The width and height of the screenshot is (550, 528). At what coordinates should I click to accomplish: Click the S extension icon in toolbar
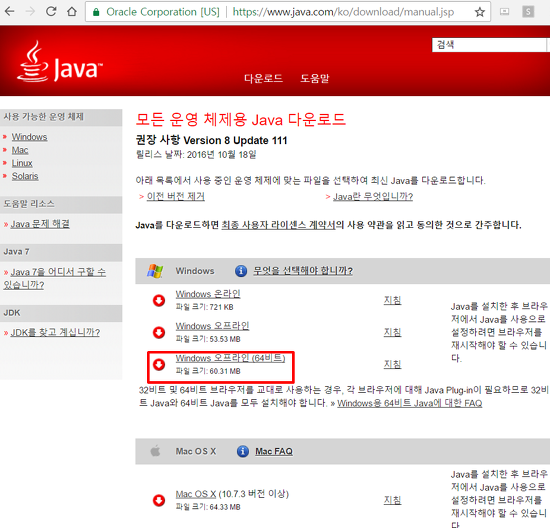(x=528, y=12)
